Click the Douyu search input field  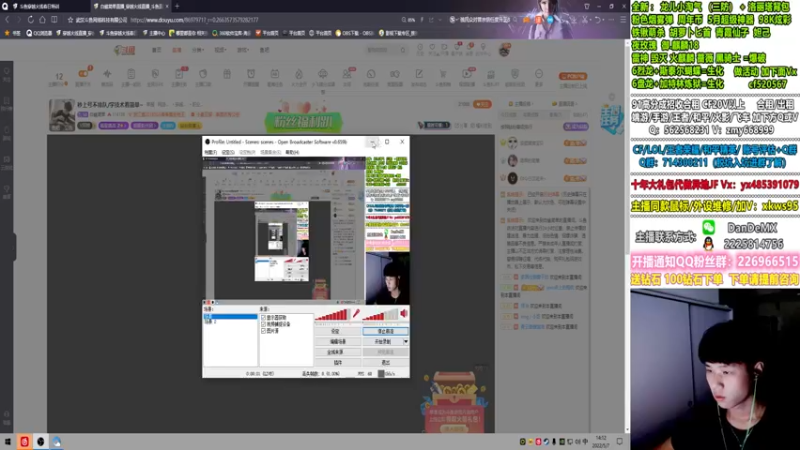pyautogui.click(x=382, y=50)
